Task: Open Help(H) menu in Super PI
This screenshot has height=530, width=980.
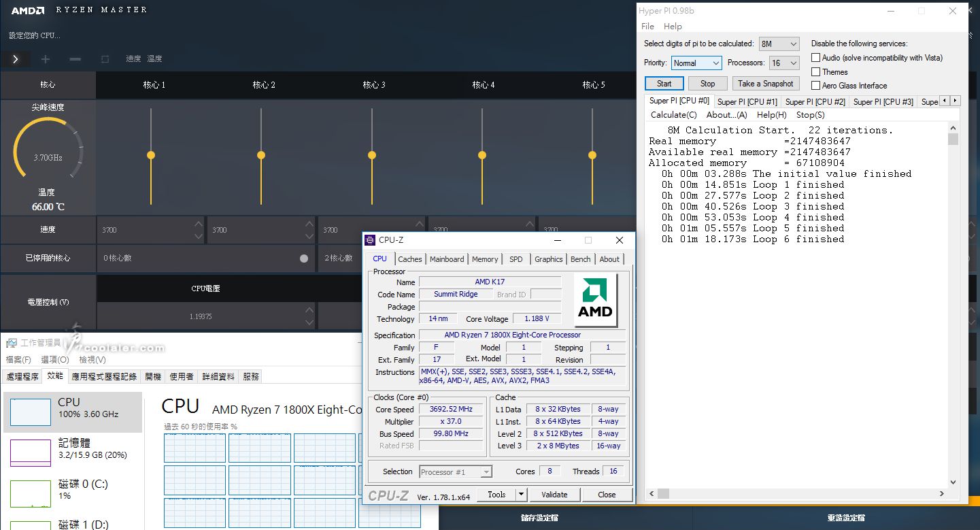Action: [x=771, y=115]
